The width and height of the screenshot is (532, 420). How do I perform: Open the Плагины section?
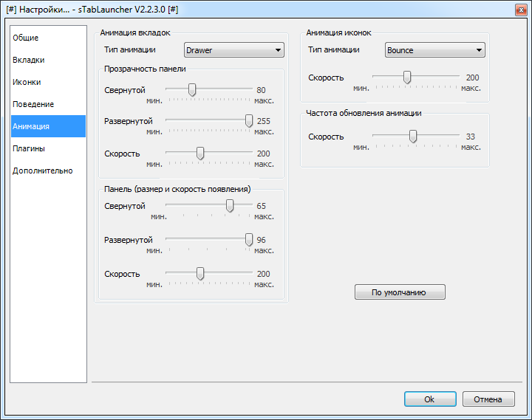tap(48, 148)
